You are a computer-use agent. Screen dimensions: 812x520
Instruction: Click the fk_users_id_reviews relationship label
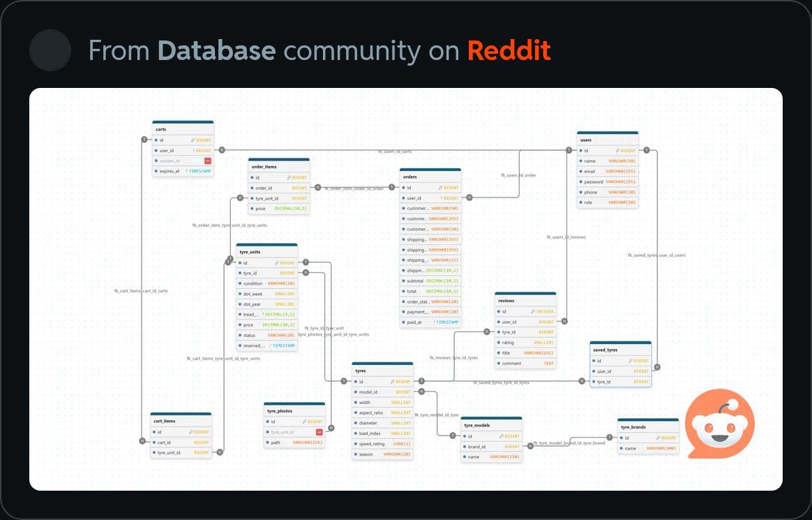point(566,237)
